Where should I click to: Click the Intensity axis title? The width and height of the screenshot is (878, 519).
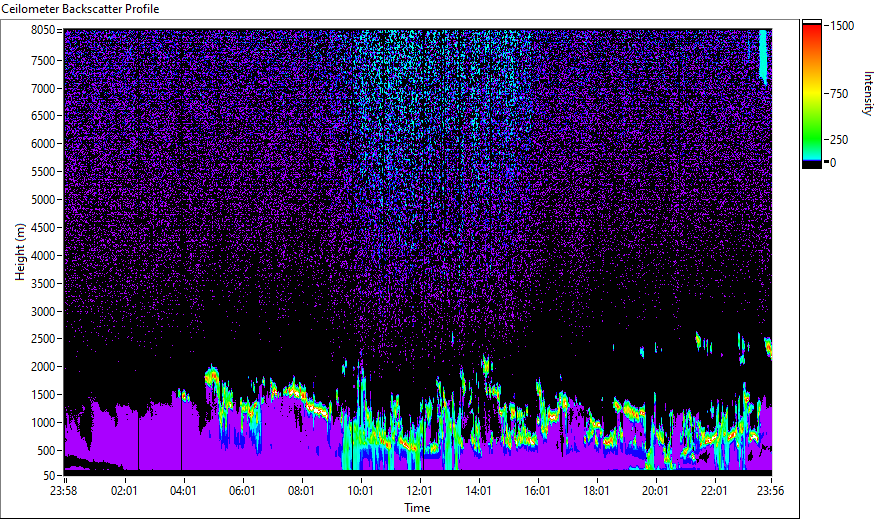pyautogui.click(x=868, y=93)
